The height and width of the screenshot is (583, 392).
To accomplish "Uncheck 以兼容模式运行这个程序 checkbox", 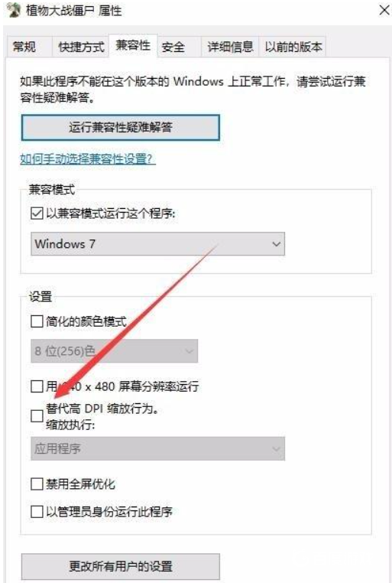I will [37, 213].
